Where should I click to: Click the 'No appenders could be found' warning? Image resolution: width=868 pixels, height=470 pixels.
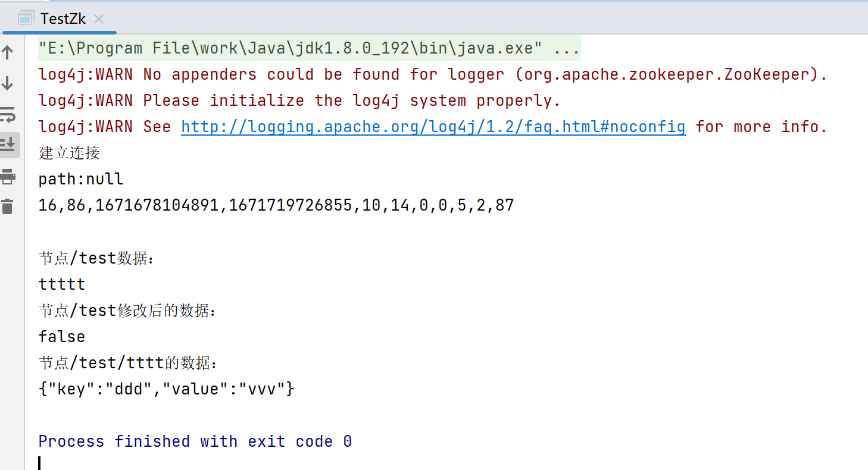(x=433, y=74)
